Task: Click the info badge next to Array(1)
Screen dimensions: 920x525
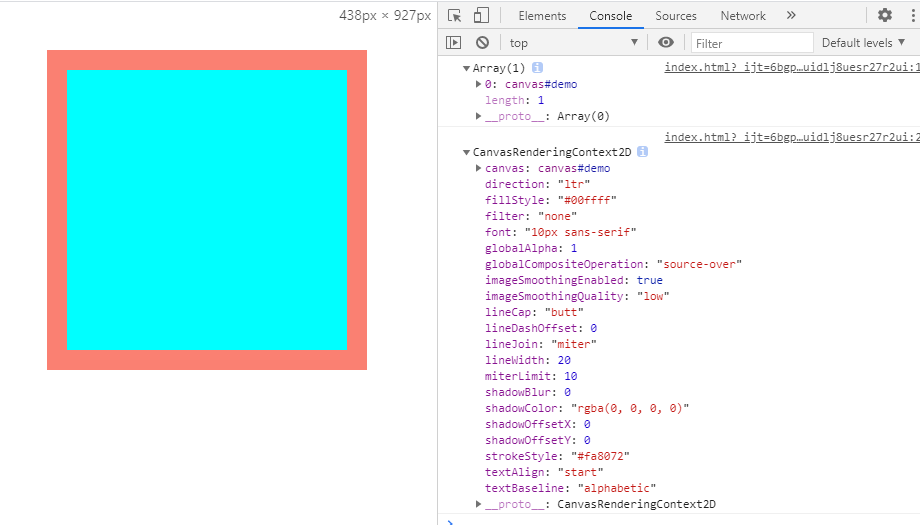Action: (537, 68)
